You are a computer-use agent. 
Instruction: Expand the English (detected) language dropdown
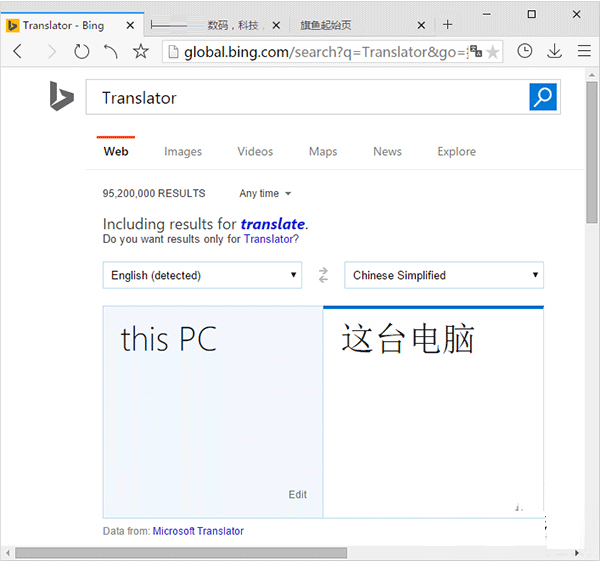202,275
